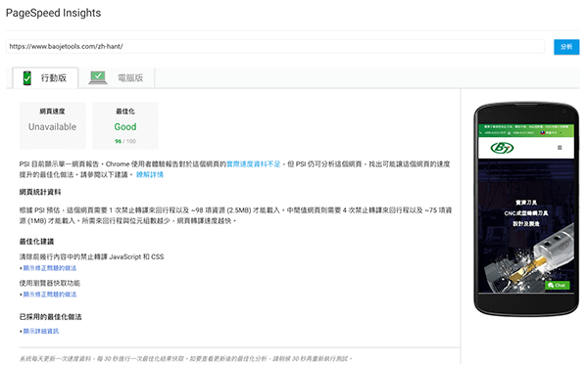Expand fix instructions under 使用瀏覽器快取功能

50,295
